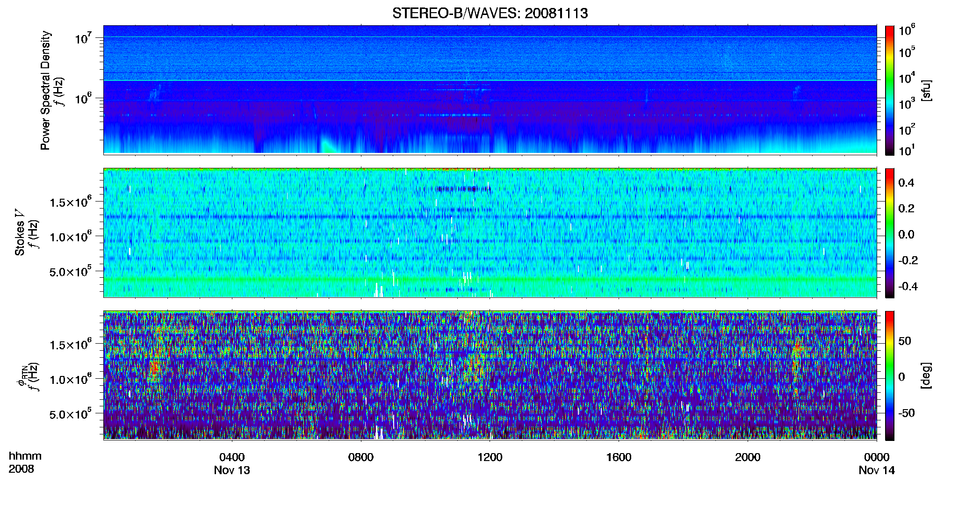980x505 pixels.
Task: Click the 2000 time axis label
Action: 748,457
